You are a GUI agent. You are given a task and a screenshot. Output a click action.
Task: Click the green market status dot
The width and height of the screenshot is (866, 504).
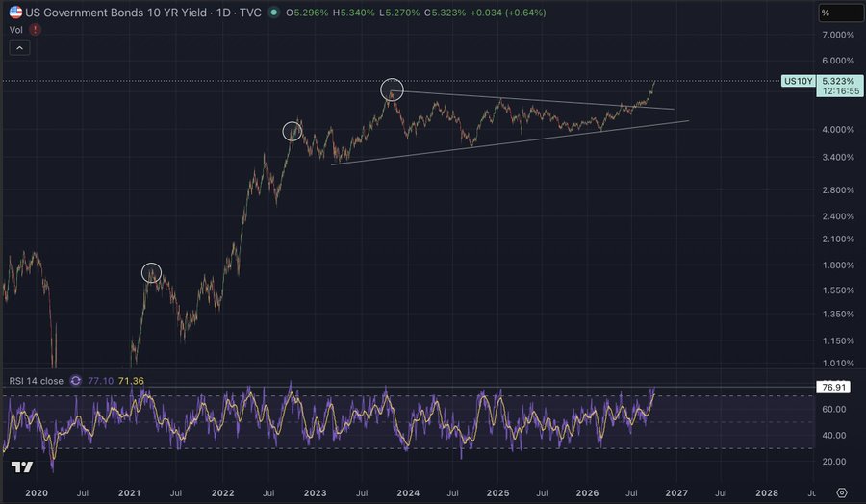[x=273, y=13]
